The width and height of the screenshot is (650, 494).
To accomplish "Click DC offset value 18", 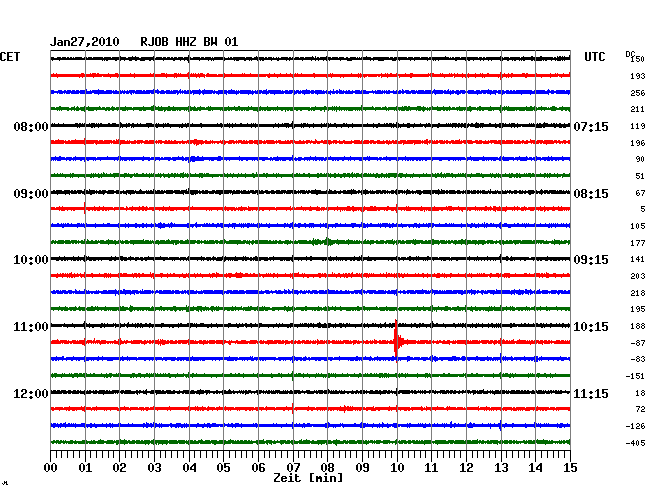I will point(640,393).
